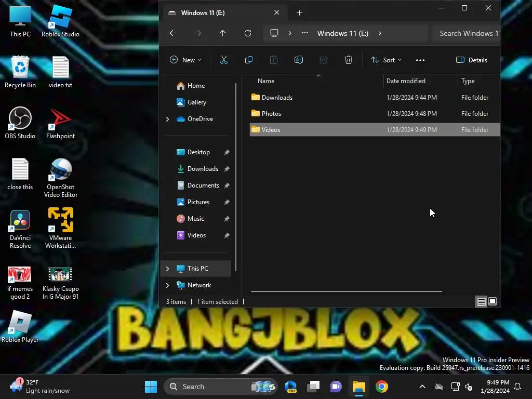Click the horizontal scrollbar in file list
This screenshot has height=399, width=532.
(346, 291)
